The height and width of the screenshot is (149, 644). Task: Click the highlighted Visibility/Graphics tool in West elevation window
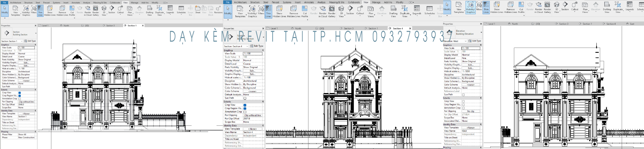[470, 8]
